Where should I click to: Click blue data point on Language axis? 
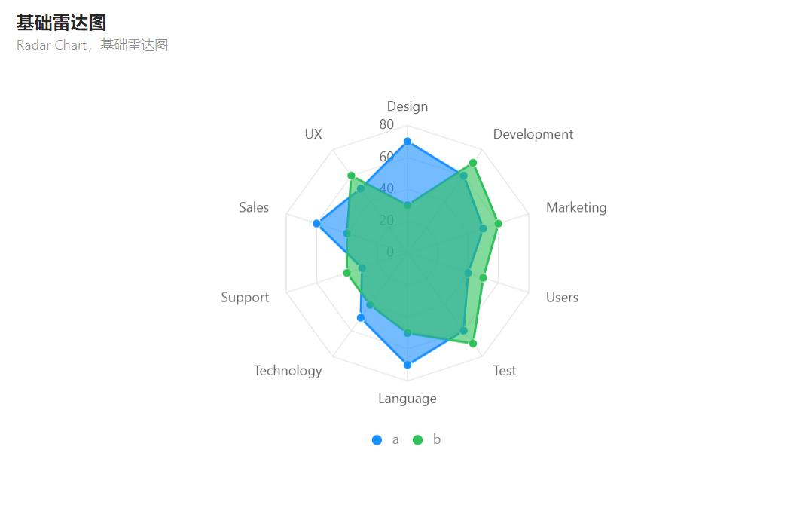(408, 365)
